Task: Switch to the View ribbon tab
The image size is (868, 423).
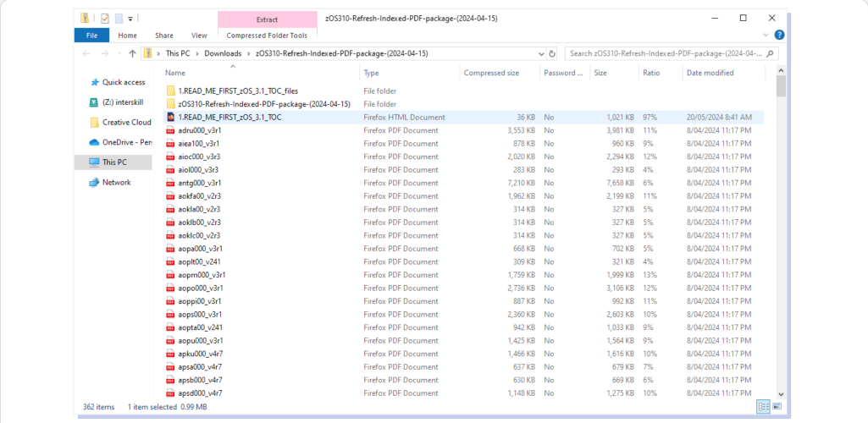Action: click(199, 36)
